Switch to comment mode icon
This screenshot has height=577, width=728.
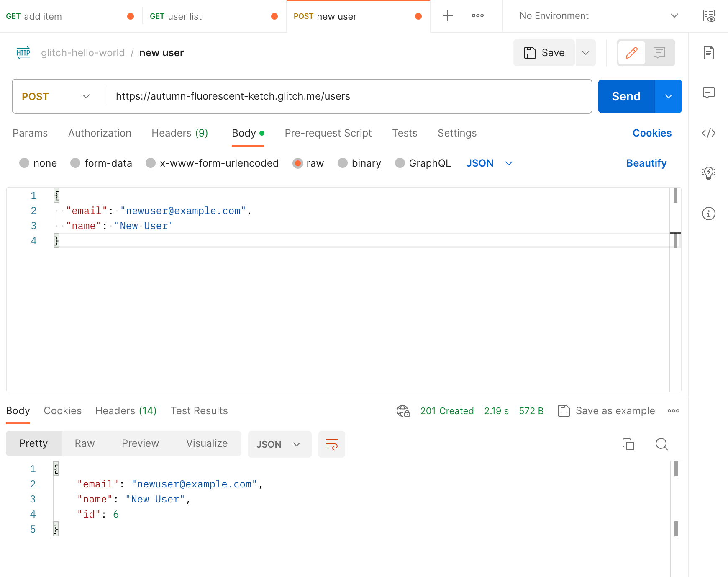pos(659,53)
